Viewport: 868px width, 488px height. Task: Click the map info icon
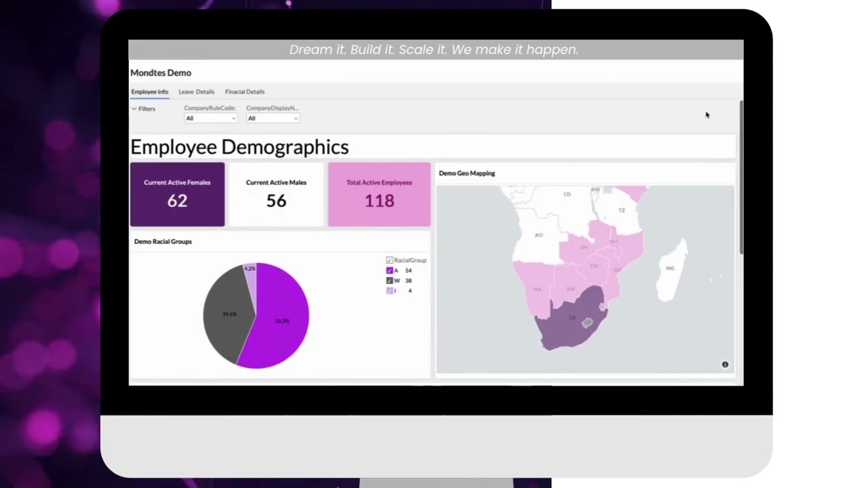[x=725, y=365]
